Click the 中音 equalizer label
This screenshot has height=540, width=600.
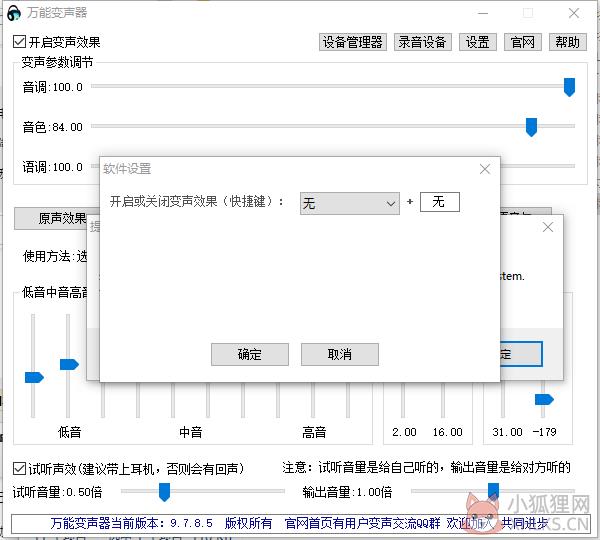[x=191, y=432]
